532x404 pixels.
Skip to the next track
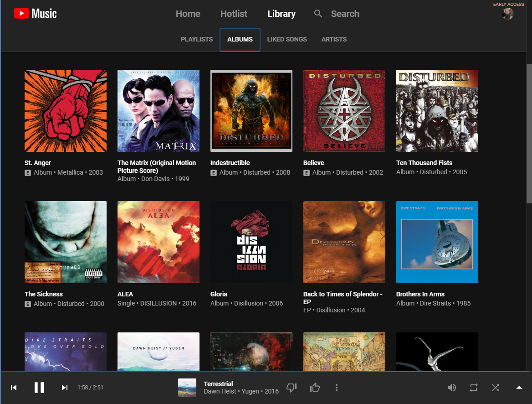click(x=65, y=388)
